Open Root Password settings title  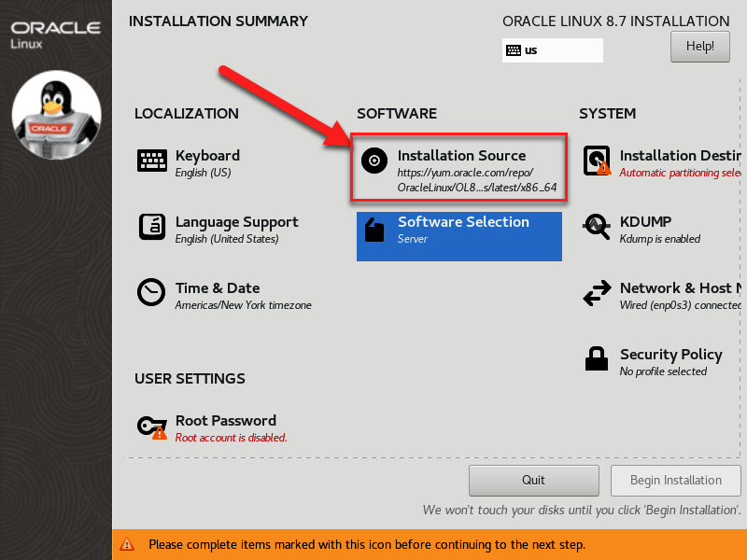tap(226, 421)
